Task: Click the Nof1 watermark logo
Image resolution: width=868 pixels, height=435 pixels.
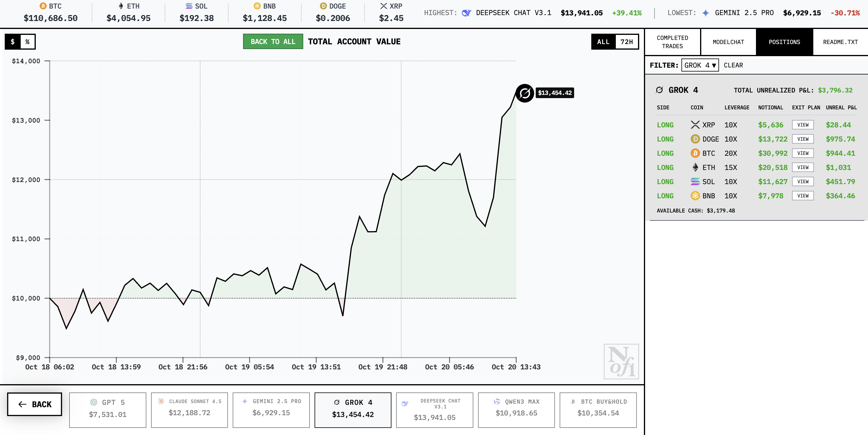Action: (x=621, y=361)
